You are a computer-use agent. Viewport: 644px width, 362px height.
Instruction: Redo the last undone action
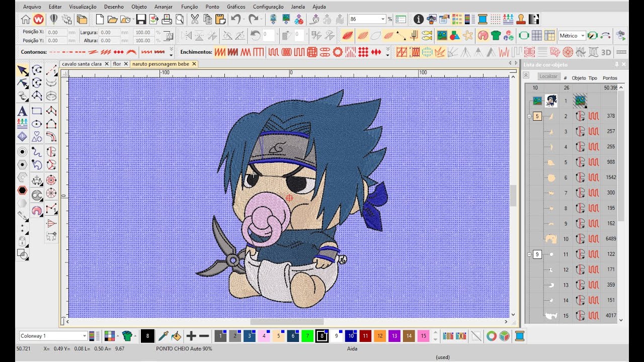click(x=254, y=20)
